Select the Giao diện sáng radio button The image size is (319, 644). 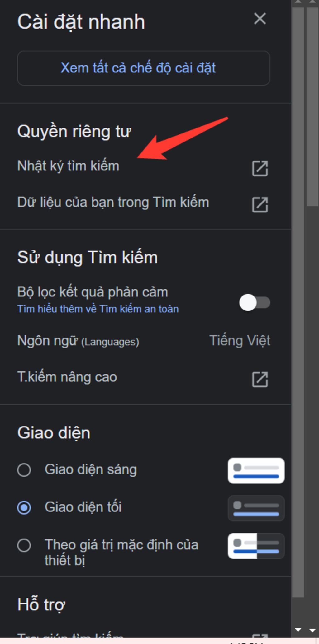[x=24, y=470]
